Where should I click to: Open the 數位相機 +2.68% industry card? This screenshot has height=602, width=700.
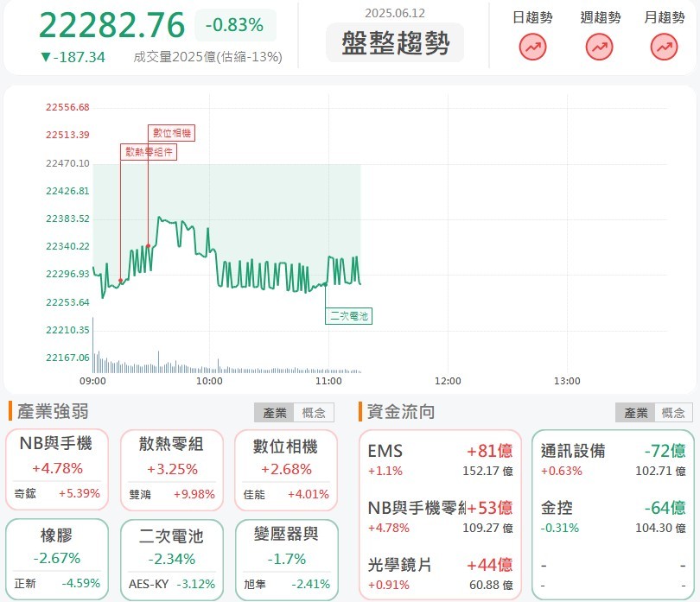click(286, 470)
